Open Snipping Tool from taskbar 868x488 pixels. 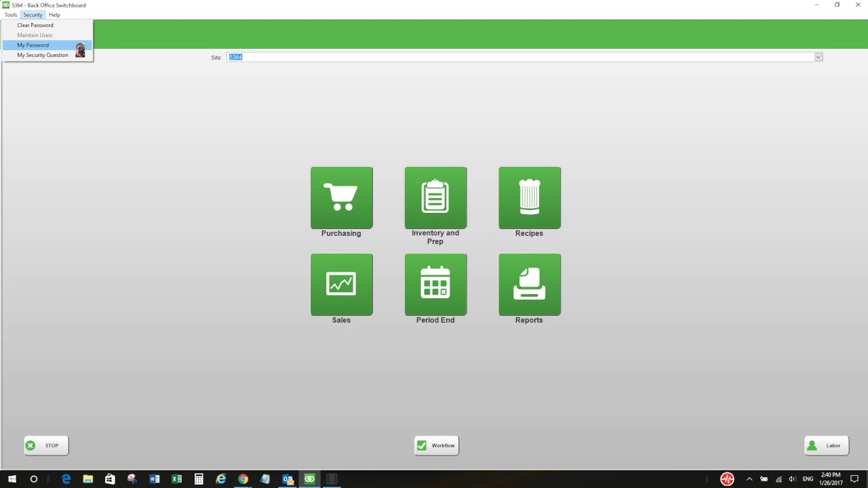[x=132, y=479]
